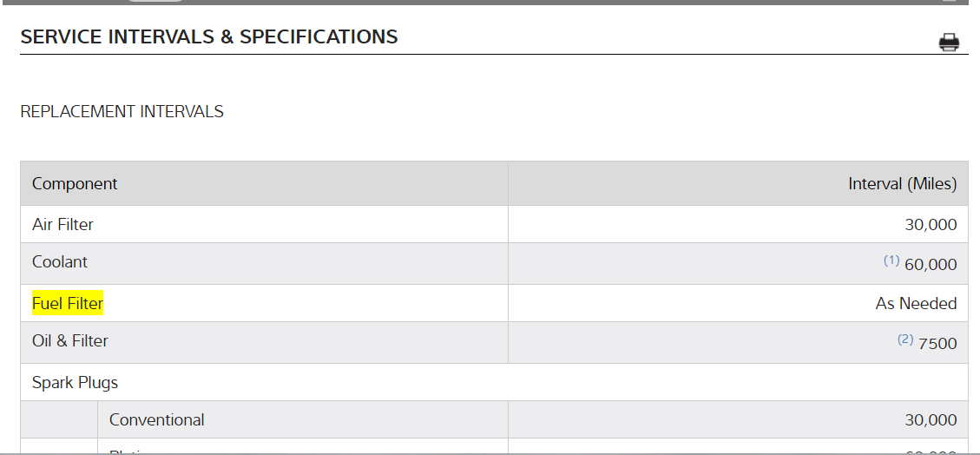The width and height of the screenshot is (980, 455).
Task: Open footnote (1) beside Coolant interval
Action: click(x=891, y=260)
